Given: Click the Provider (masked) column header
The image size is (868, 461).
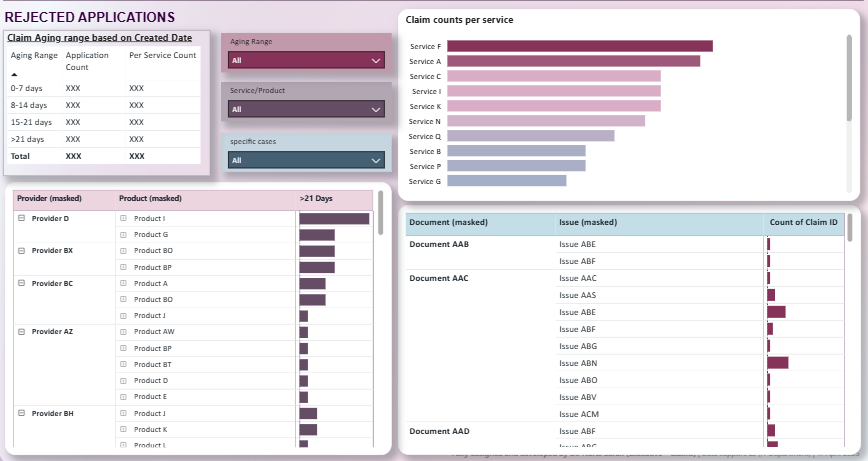Looking at the screenshot, I should click(49, 198).
